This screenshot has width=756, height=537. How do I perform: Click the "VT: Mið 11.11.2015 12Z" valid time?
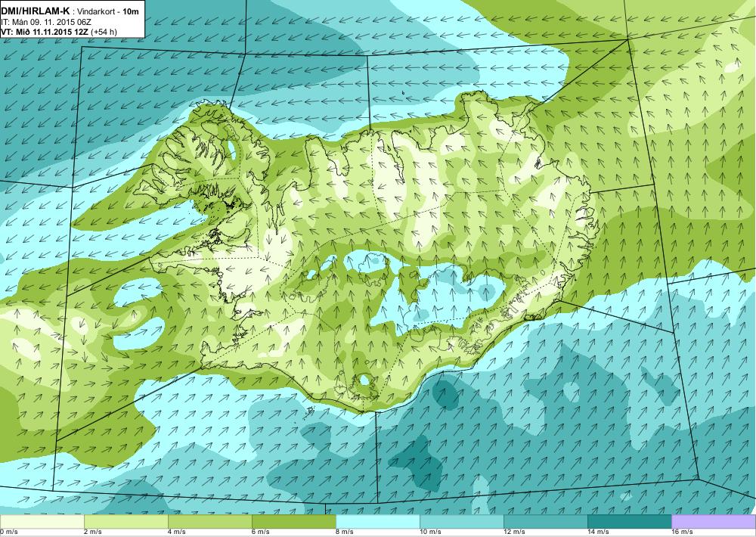coord(45,33)
